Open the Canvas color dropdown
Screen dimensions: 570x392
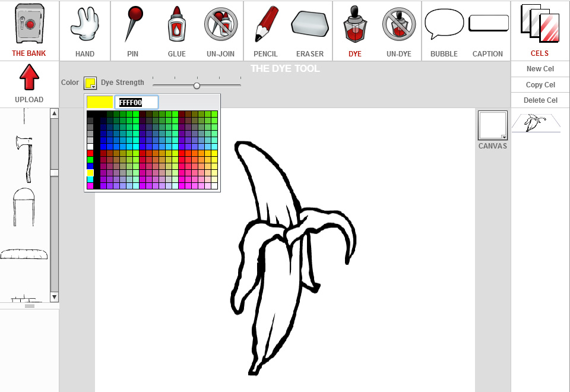(493, 125)
